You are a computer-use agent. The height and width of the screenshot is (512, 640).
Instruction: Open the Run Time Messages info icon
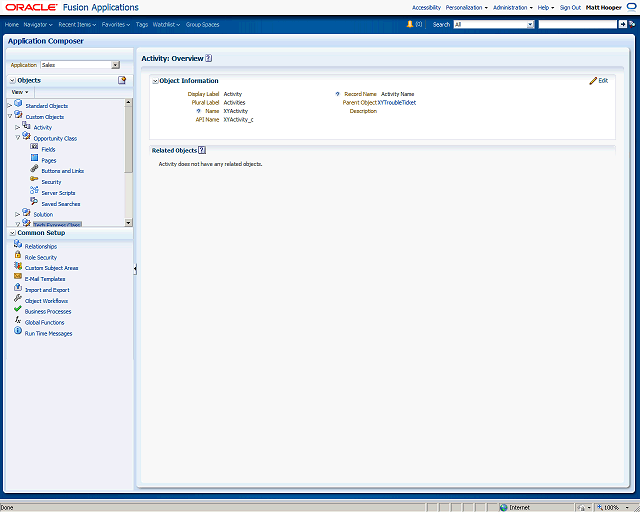click(x=18, y=331)
